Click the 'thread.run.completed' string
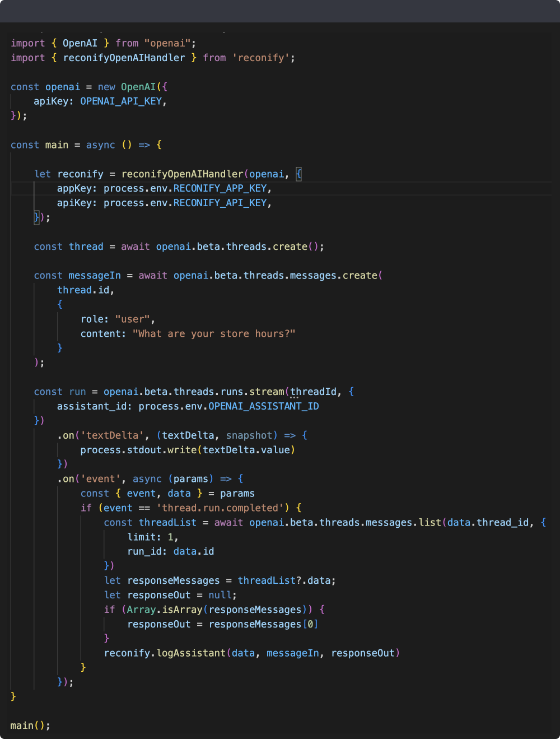The height and width of the screenshot is (739, 560). 220,508
